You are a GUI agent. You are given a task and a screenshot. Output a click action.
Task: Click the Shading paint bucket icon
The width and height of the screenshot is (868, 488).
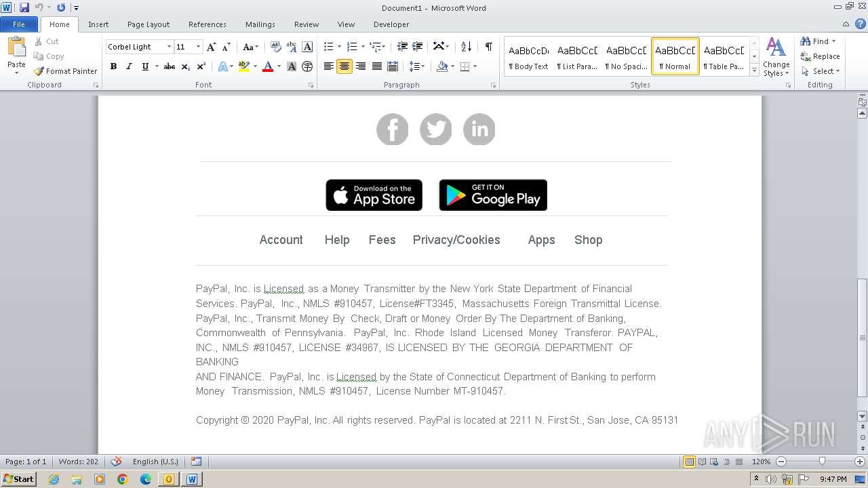point(442,66)
